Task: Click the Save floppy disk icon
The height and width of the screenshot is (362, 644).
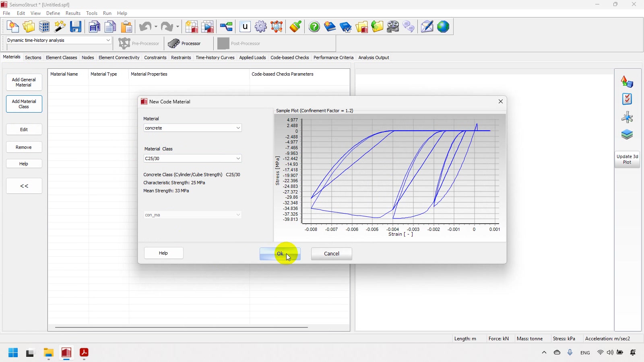Action: tap(76, 27)
